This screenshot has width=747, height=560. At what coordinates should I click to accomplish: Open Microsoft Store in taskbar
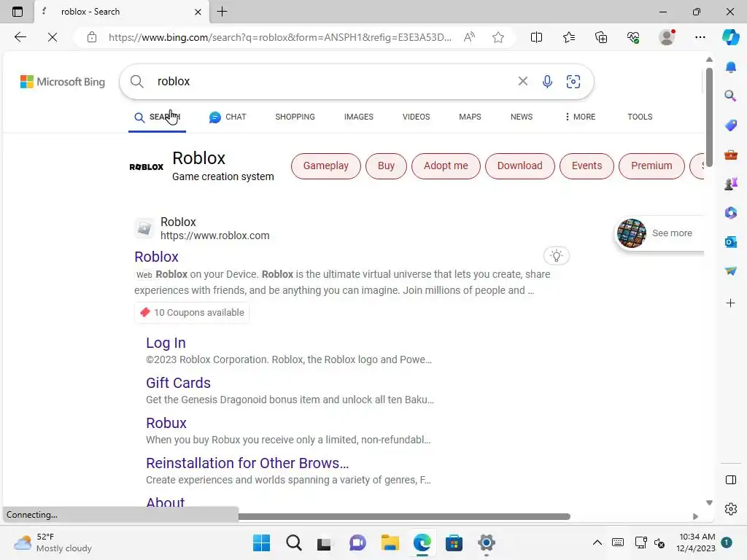(454, 542)
